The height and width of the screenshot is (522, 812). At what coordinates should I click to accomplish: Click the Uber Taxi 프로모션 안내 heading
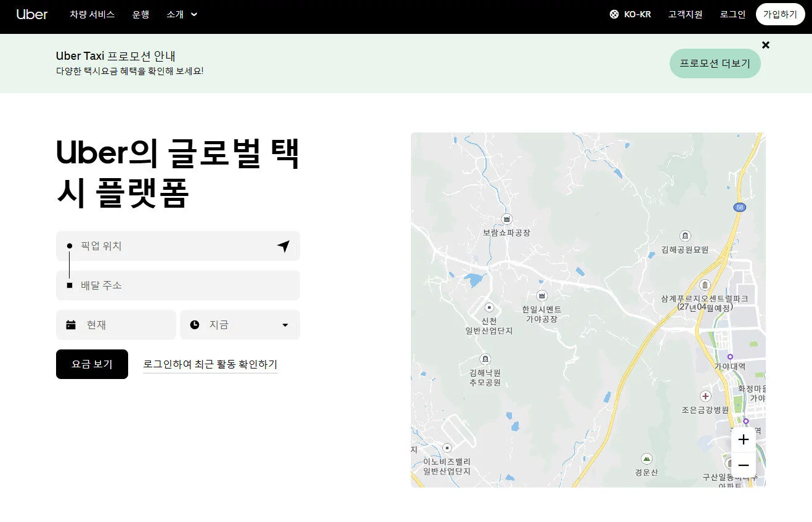116,56
